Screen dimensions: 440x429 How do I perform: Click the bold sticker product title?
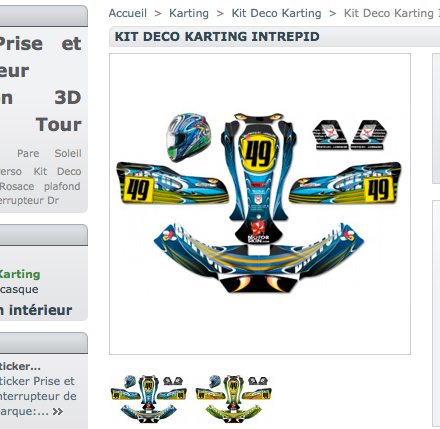(20, 367)
